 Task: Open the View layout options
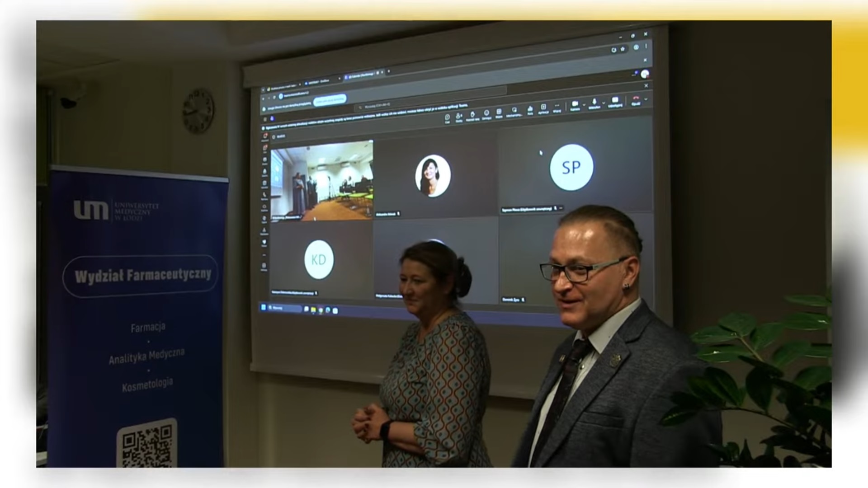499,112
